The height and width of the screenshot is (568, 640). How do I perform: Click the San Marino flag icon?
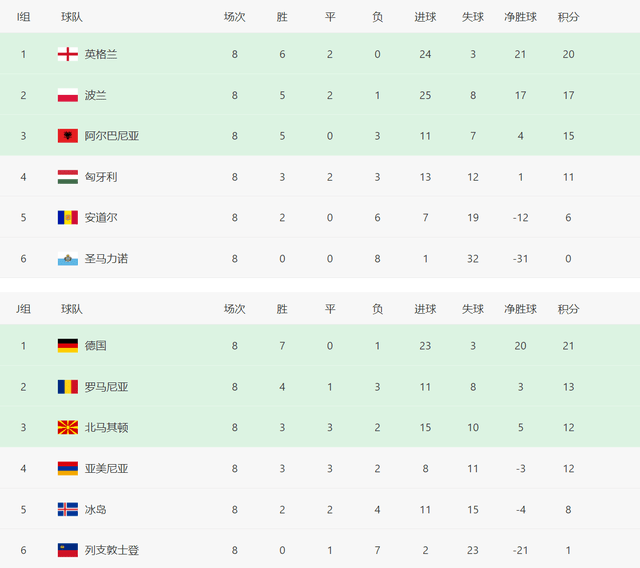coord(68,259)
